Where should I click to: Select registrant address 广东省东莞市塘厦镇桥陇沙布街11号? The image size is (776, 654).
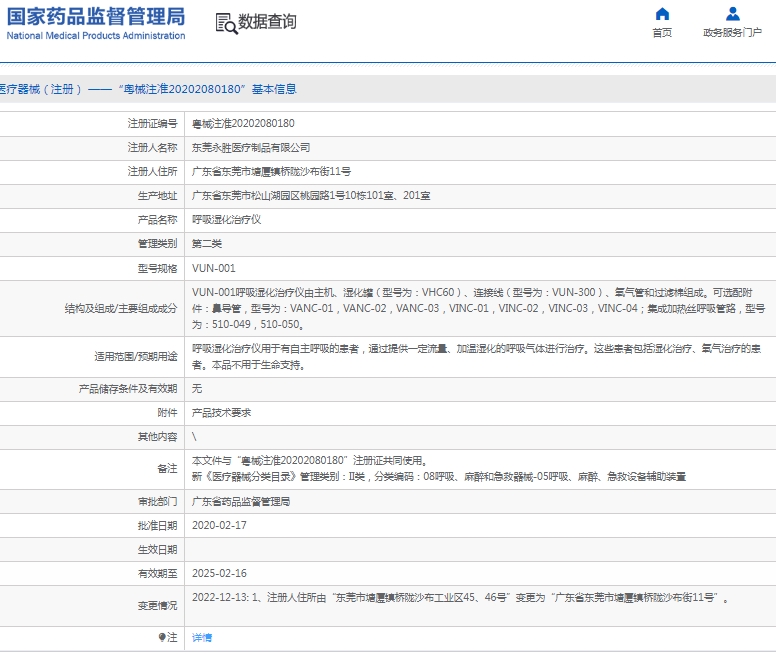coord(271,172)
